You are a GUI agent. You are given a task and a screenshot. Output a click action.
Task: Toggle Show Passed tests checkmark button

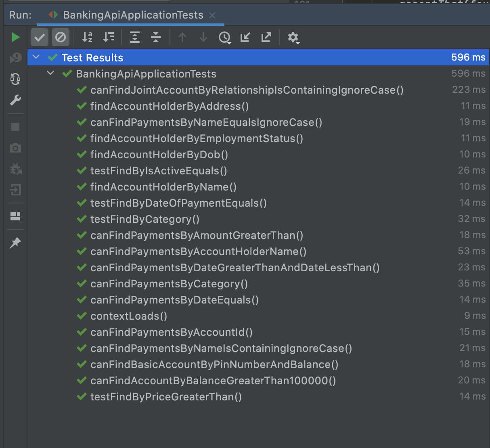coord(40,38)
